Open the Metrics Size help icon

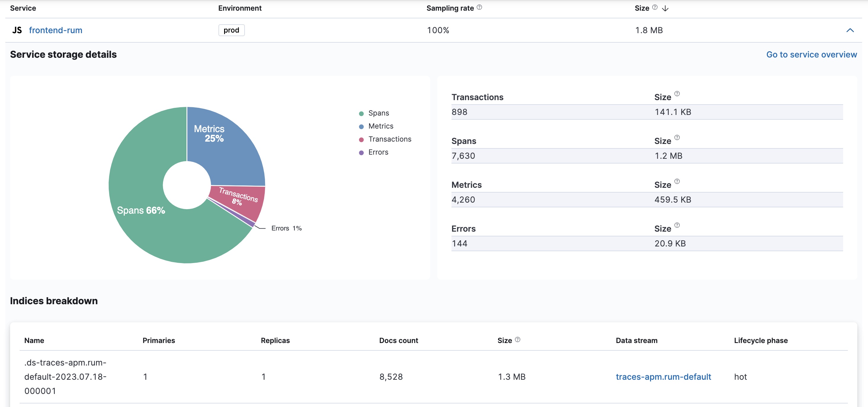[x=677, y=182]
